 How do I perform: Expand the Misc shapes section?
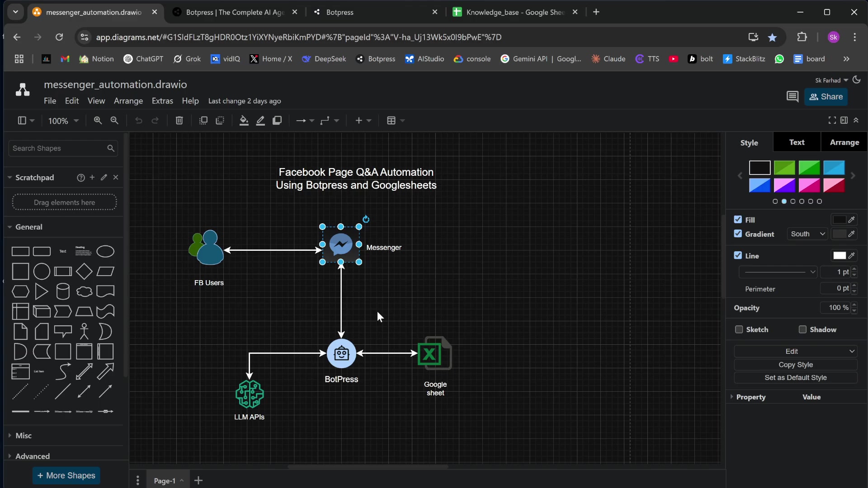[x=24, y=436]
